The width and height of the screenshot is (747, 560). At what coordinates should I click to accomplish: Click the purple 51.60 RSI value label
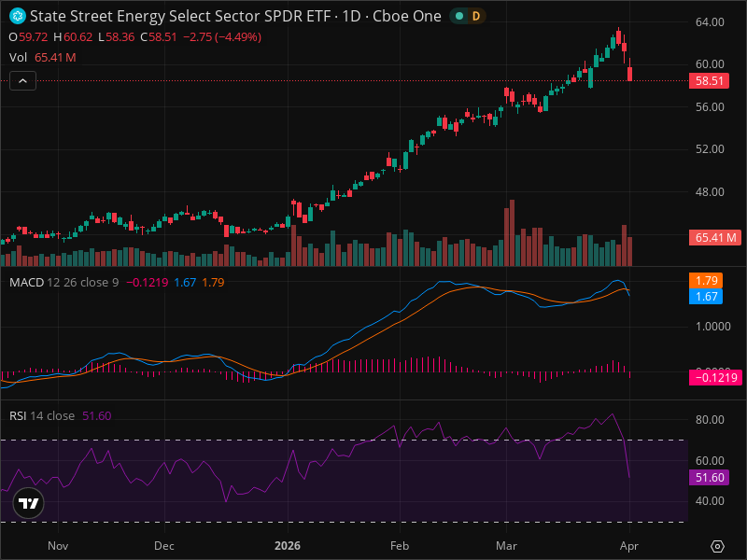pyautogui.click(x=710, y=477)
